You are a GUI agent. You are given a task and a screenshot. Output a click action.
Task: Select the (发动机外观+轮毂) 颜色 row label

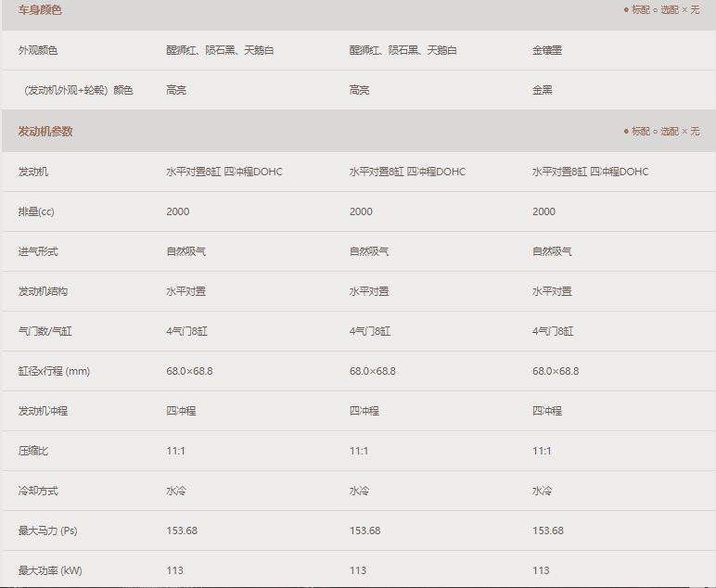click(78, 90)
